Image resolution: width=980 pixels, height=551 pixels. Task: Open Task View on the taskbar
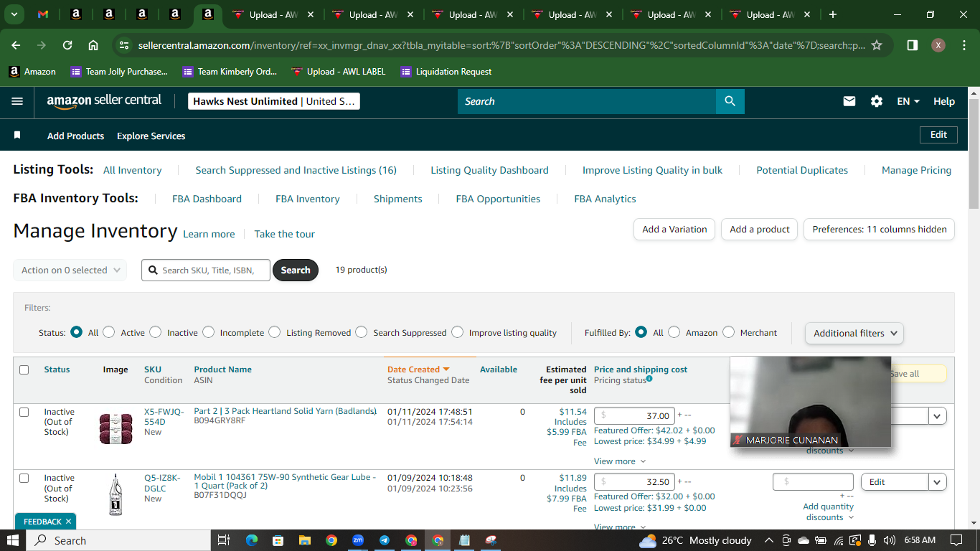point(224,540)
